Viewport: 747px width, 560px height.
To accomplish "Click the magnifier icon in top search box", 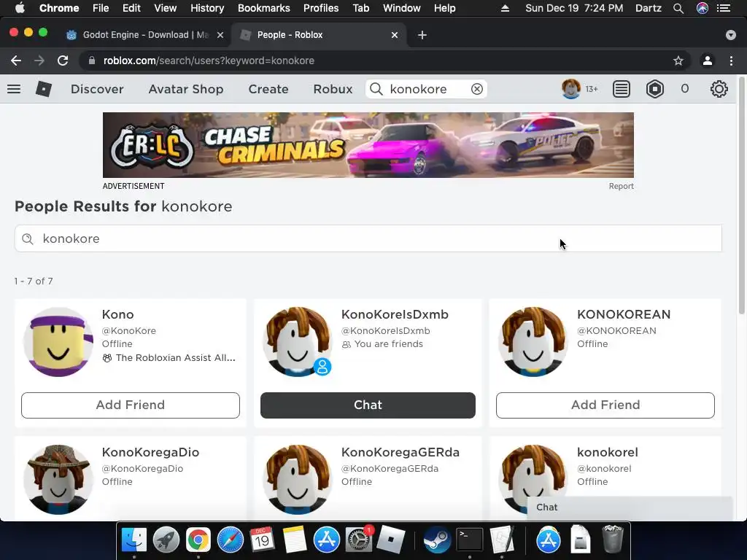I will point(376,89).
